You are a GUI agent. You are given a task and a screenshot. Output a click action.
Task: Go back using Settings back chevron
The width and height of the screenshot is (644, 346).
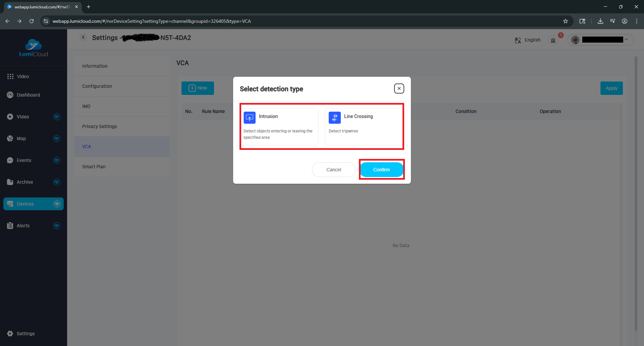pos(83,38)
